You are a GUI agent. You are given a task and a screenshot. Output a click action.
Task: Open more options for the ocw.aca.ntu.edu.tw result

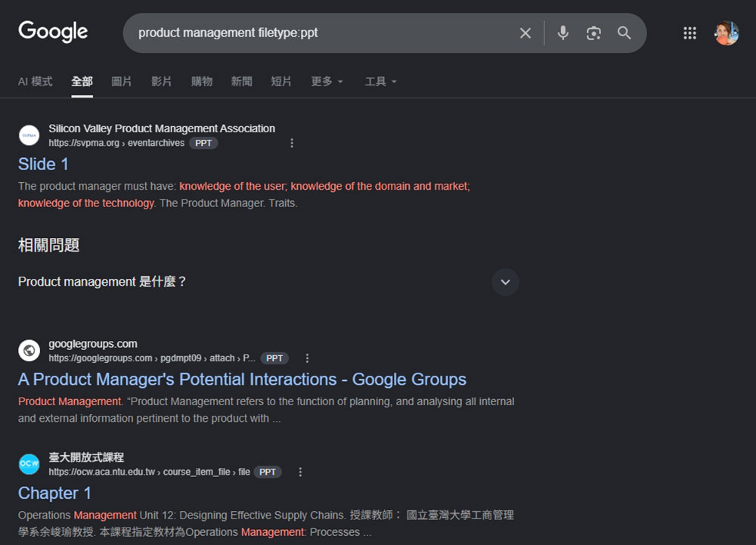click(300, 472)
